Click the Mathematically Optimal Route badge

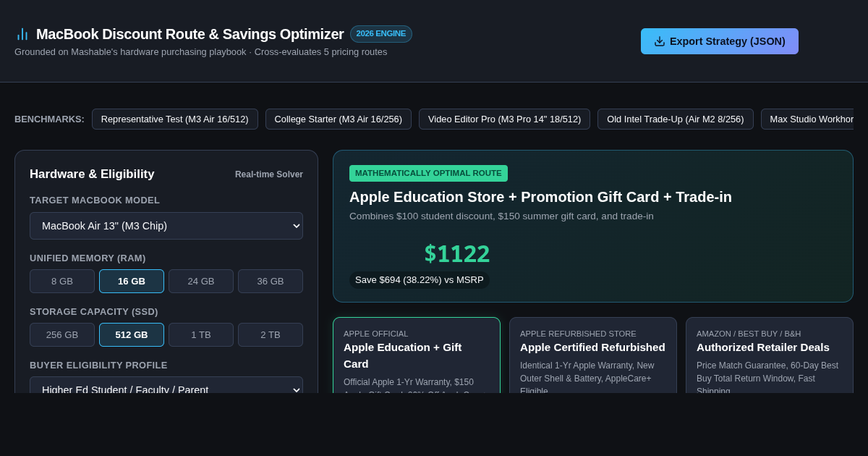428,173
